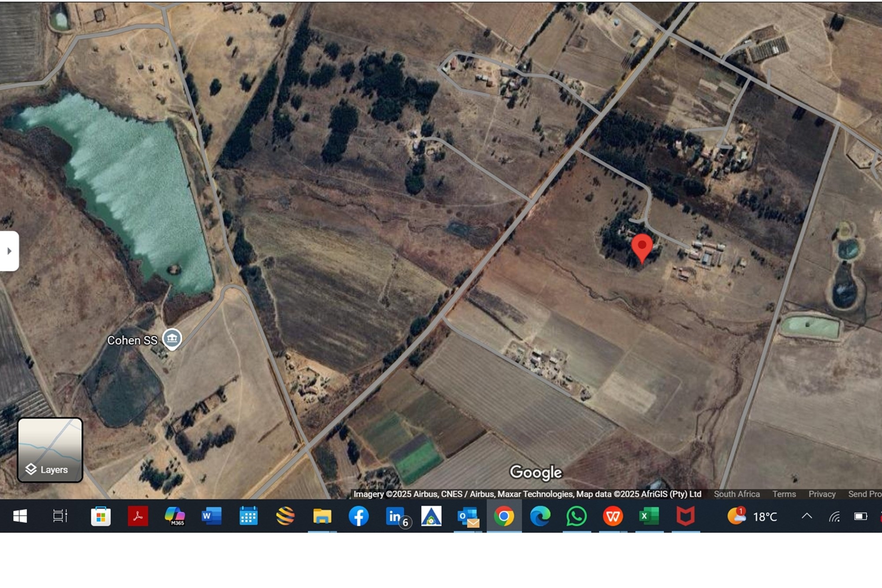Open Task View from the taskbar

(x=60, y=516)
